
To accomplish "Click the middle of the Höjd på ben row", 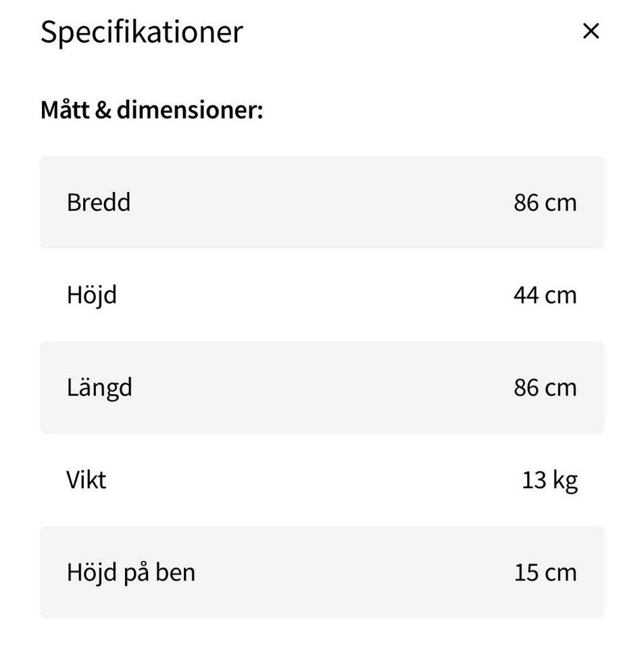I will (x=322, y=573).
